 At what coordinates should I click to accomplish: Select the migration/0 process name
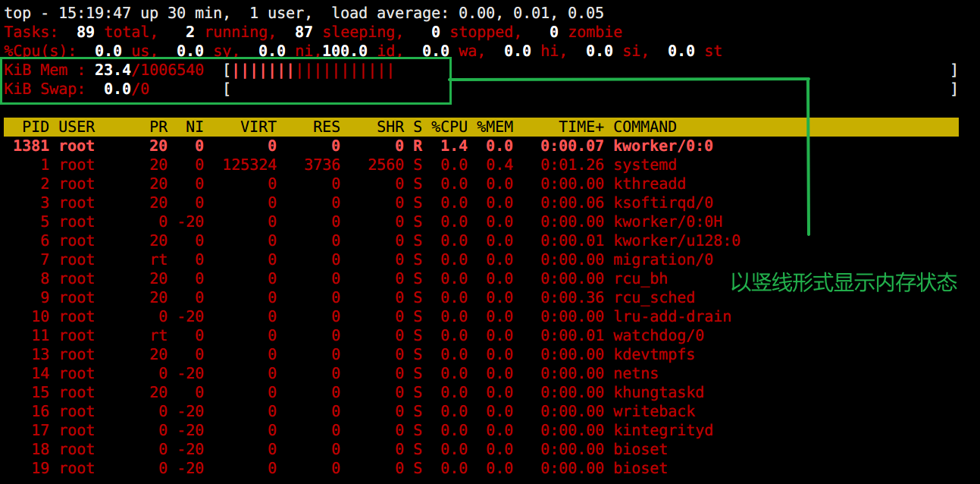point(663,259)
